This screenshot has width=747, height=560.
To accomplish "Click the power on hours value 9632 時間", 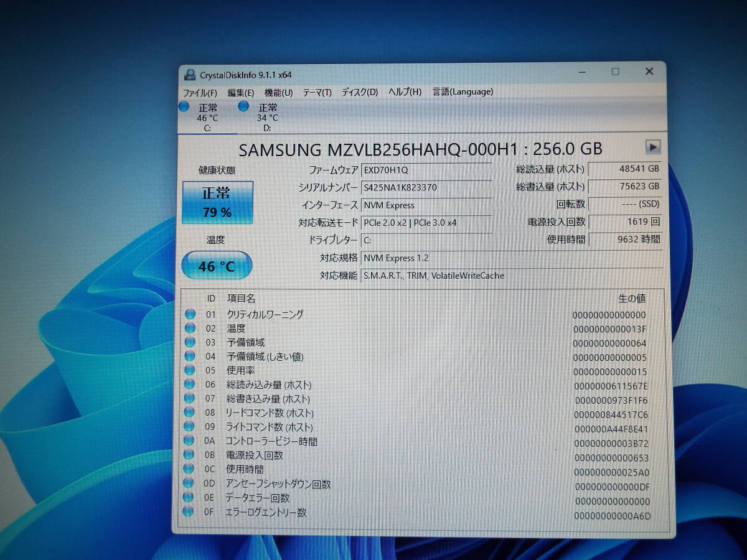I will click(x=625, y=239).
